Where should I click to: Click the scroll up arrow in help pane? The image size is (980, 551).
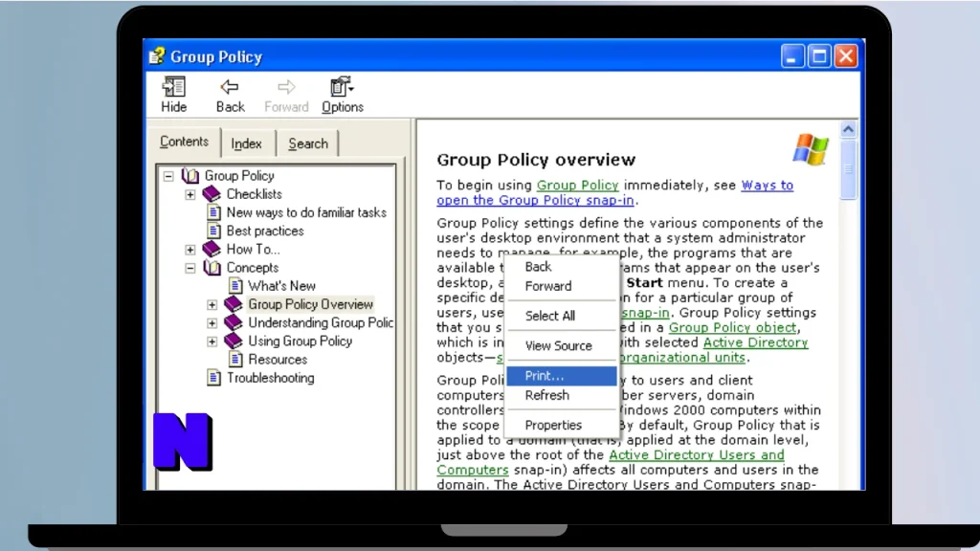point(848,129)
